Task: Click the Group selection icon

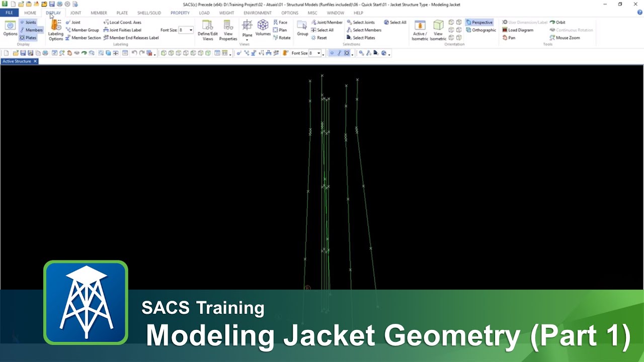Action: [x=302, y=28]
